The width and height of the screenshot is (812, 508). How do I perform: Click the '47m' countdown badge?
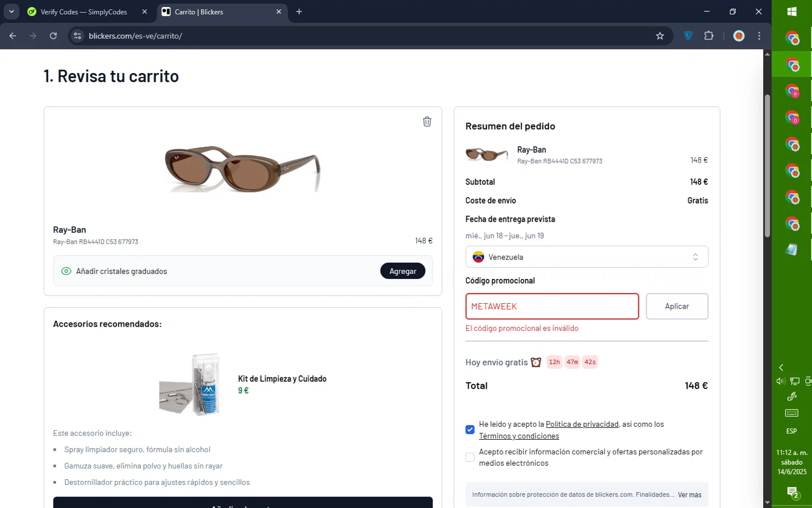pyautogui.click(x=572, y=362)
